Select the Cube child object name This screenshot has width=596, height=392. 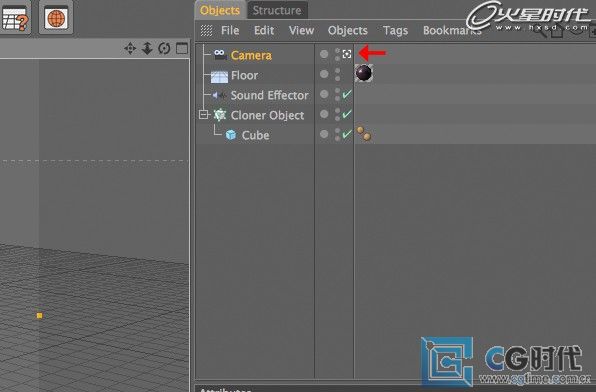click(x=255, y=135)
